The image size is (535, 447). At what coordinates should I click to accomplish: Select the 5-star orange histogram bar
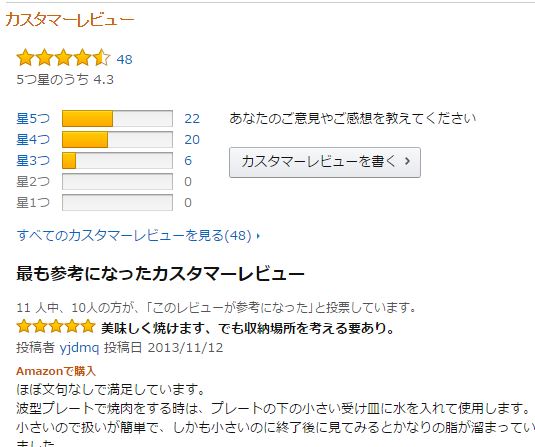117,118
